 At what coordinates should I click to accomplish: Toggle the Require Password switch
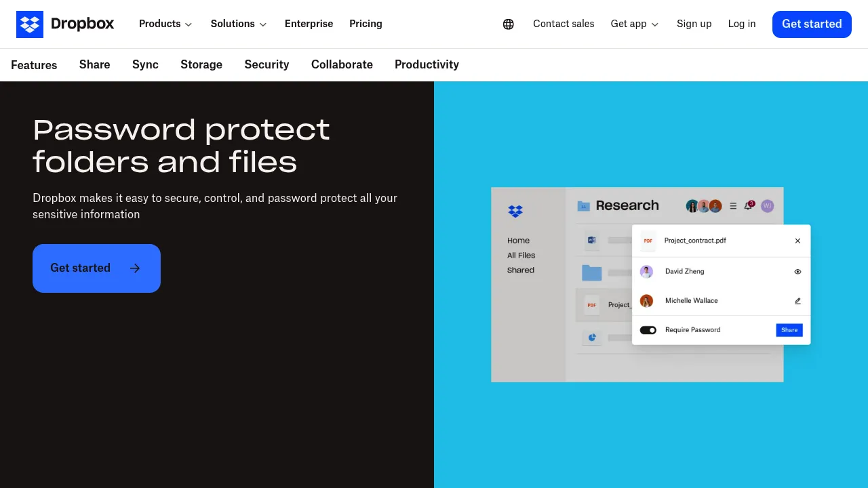[648, 330]
